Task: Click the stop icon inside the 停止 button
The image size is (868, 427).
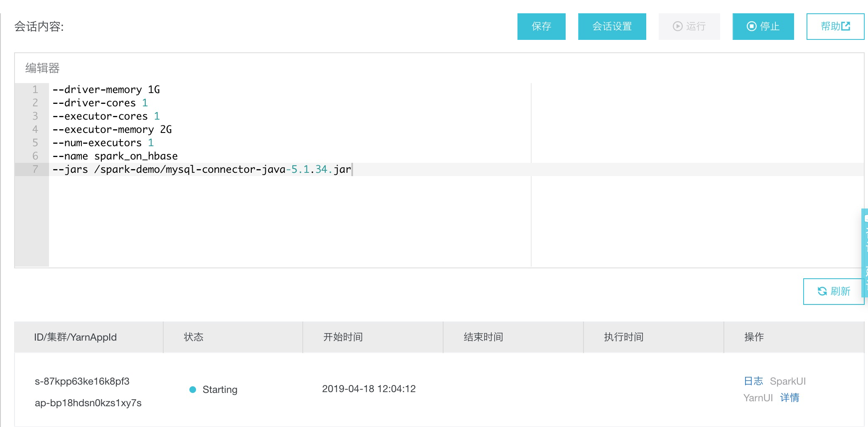Action: pyautogui.click(x=751, y=26)
